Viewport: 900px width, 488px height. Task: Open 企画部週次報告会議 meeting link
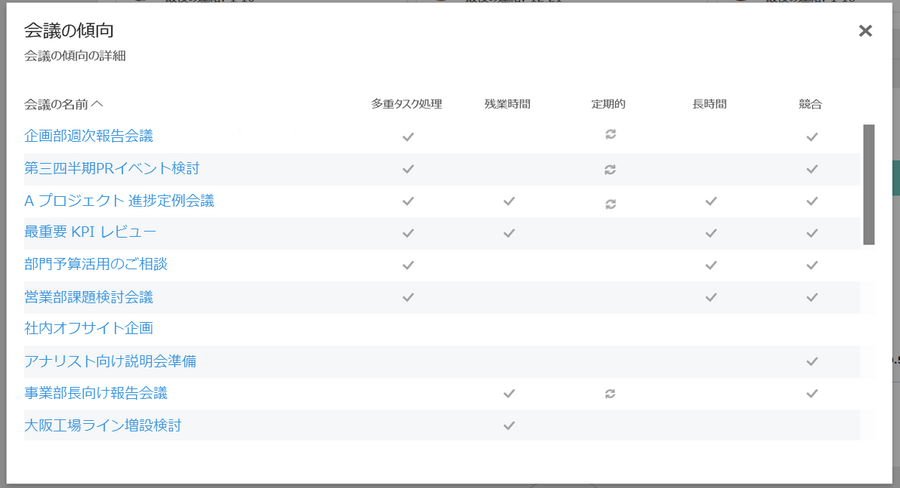(x=89, y=135)
